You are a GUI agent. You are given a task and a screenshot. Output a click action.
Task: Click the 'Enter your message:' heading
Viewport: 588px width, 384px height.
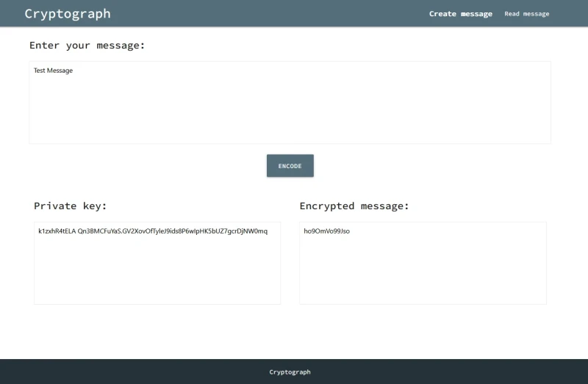pos(87,46)
